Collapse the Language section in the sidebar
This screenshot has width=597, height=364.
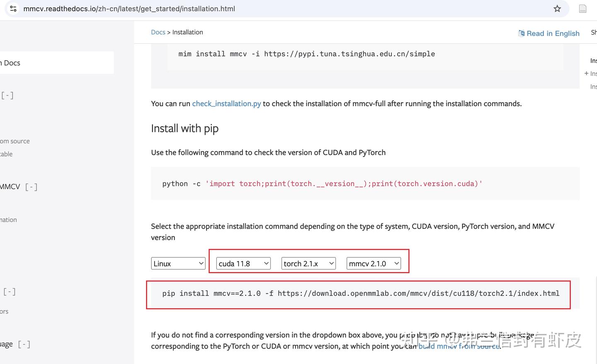pos(24,344)
